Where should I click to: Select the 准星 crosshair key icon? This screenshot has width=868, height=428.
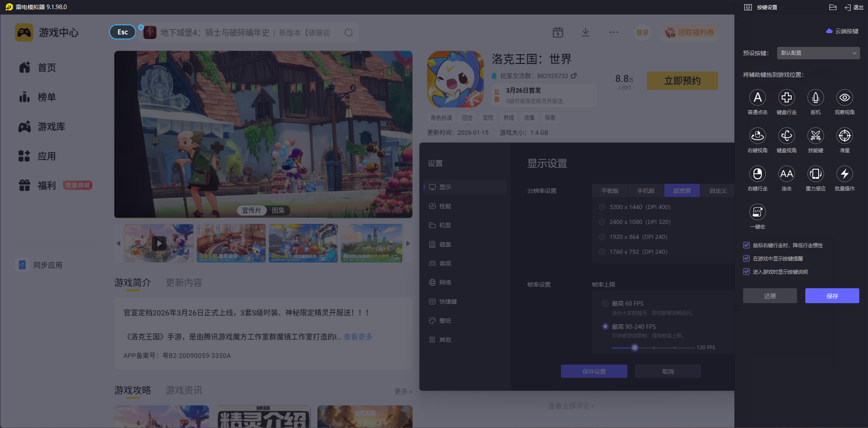tap(844, 136)
